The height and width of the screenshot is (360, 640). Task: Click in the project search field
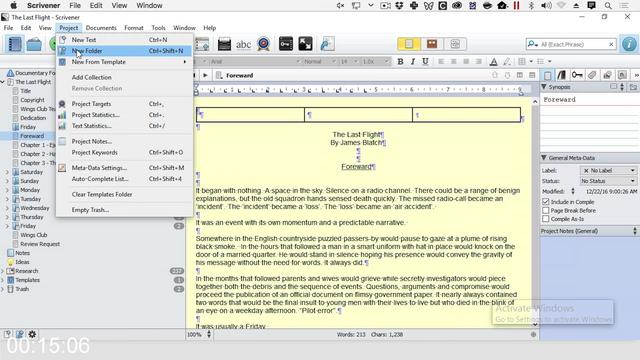[571, 44]
